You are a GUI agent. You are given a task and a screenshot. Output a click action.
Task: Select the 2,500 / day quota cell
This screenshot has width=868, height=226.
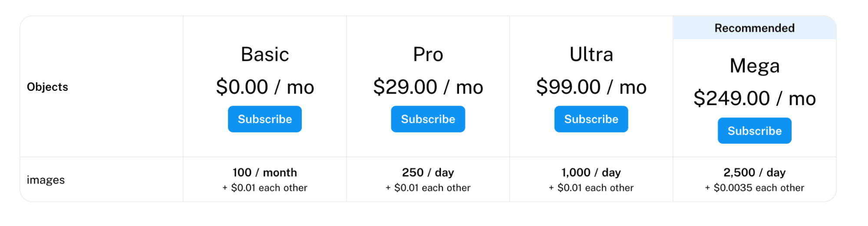click(755, 179)
